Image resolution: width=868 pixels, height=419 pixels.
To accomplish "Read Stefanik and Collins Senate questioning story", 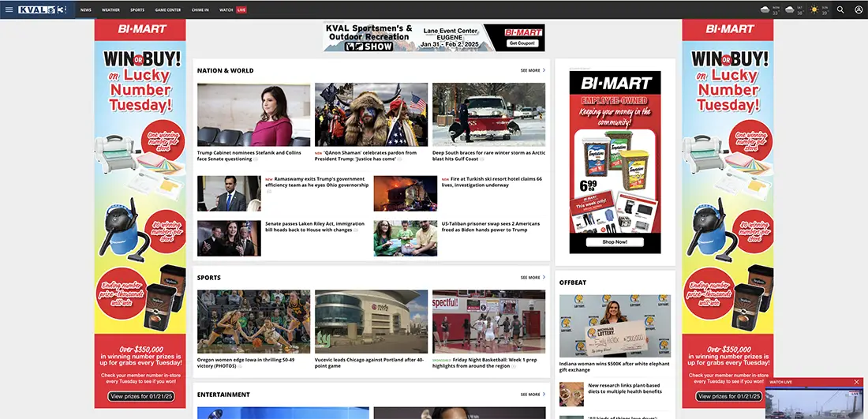I will coord(249,155).
